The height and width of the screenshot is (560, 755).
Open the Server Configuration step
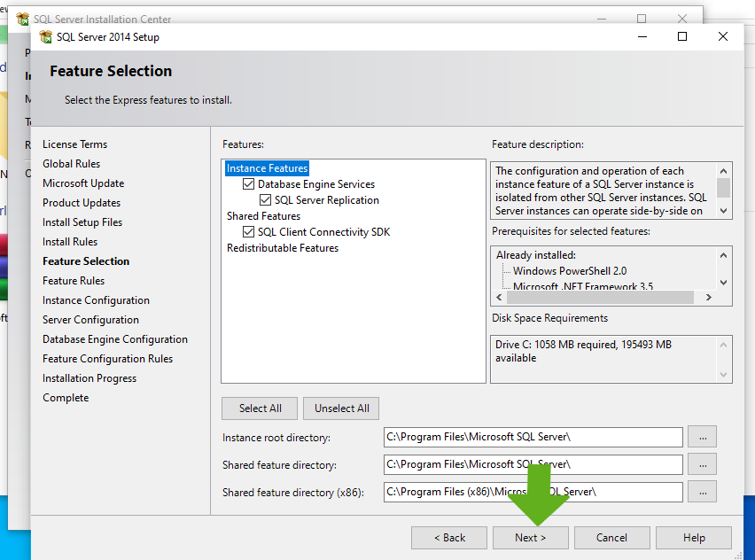click(90, 320)
